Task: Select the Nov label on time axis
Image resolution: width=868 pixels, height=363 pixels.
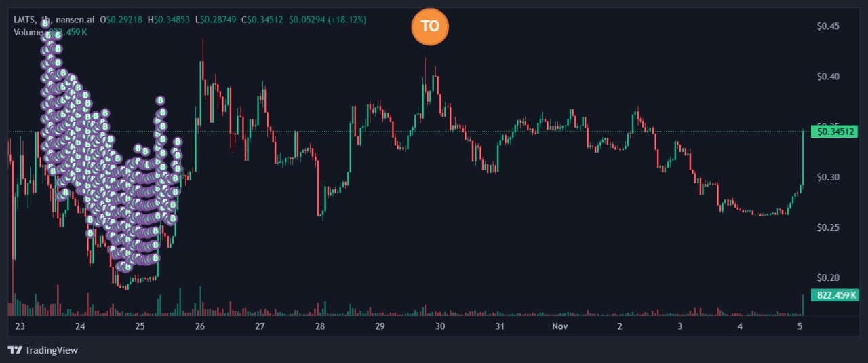Action: [x=559, y=326]
